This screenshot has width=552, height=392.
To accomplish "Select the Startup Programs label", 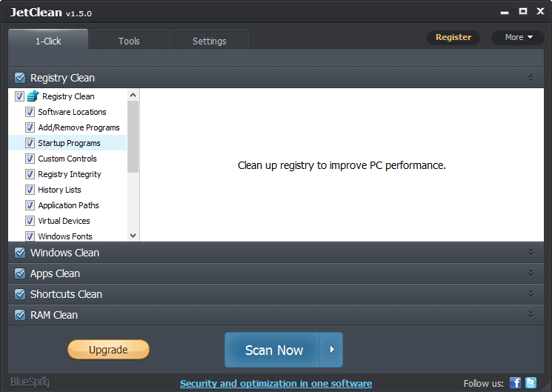I will point(69,143).
